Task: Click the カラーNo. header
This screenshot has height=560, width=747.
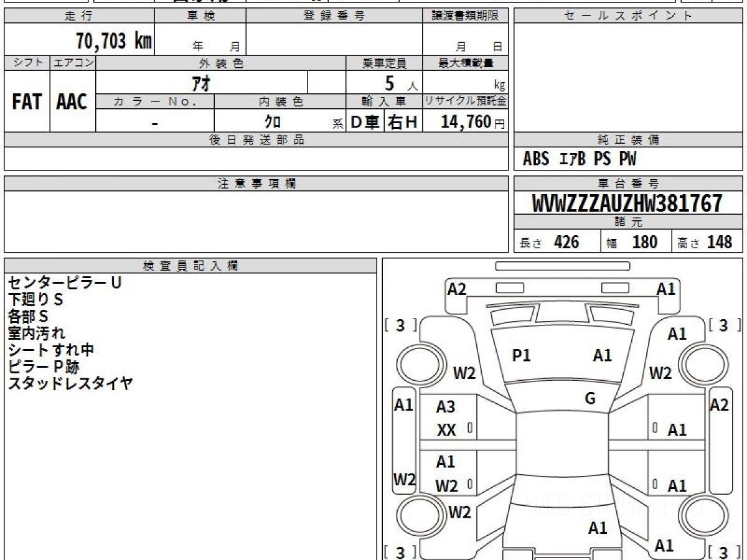Action: pos(155,101)
